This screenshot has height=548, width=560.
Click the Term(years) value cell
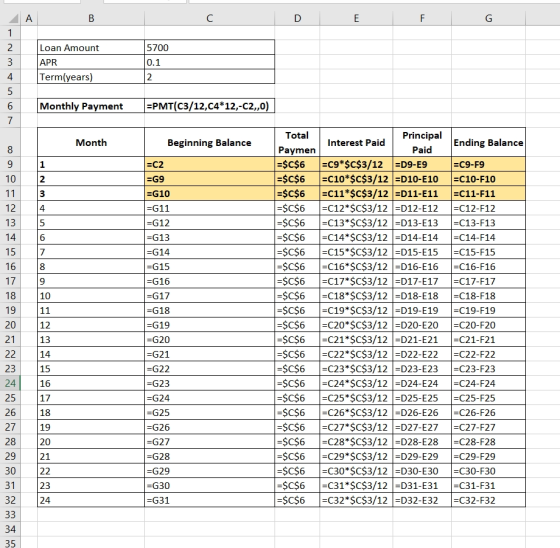pos(210,77)
